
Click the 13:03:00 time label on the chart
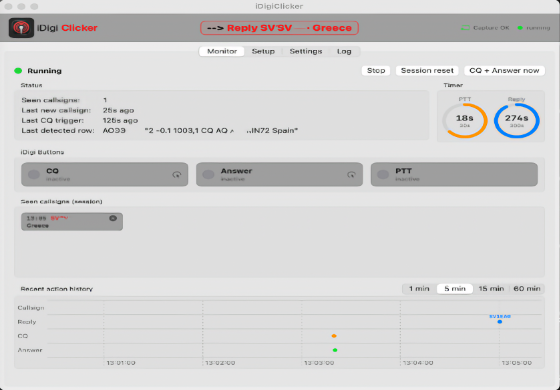point(319,363)
